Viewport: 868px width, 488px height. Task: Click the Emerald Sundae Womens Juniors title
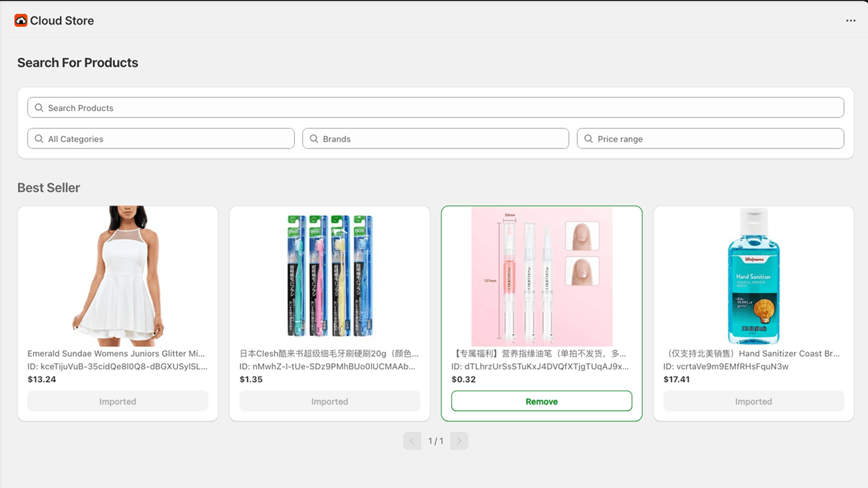[116, 354]
